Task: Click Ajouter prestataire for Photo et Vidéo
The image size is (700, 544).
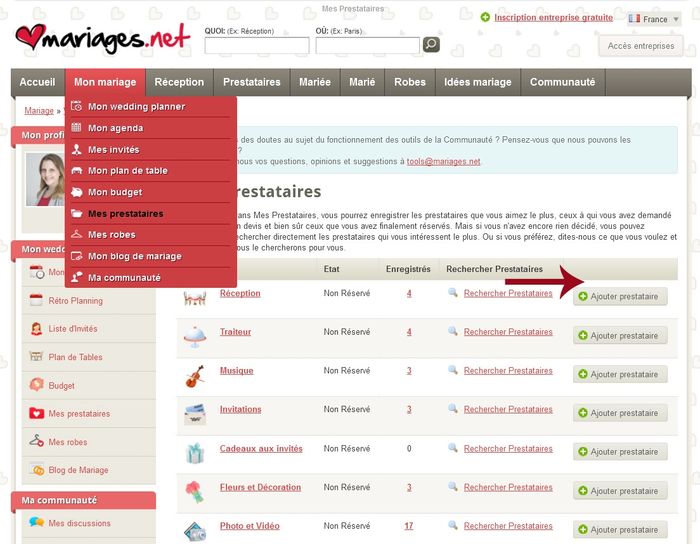Action: click(620, 530)
